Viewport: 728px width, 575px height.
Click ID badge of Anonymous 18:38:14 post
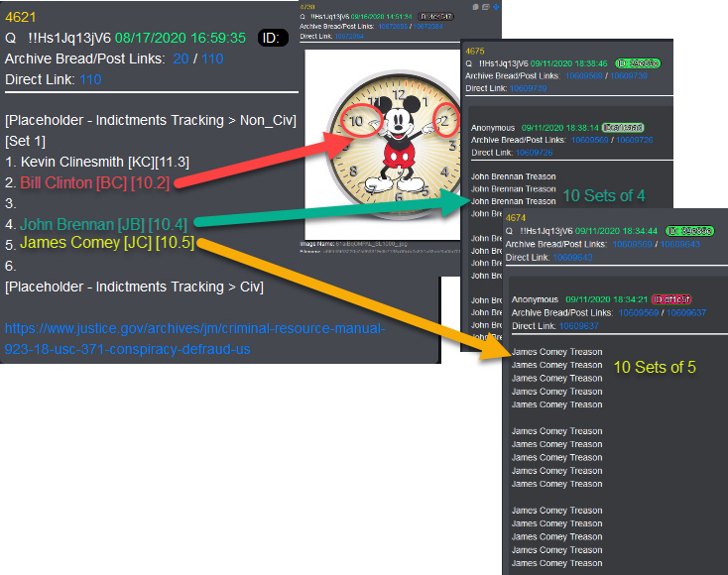pos(623,127)
